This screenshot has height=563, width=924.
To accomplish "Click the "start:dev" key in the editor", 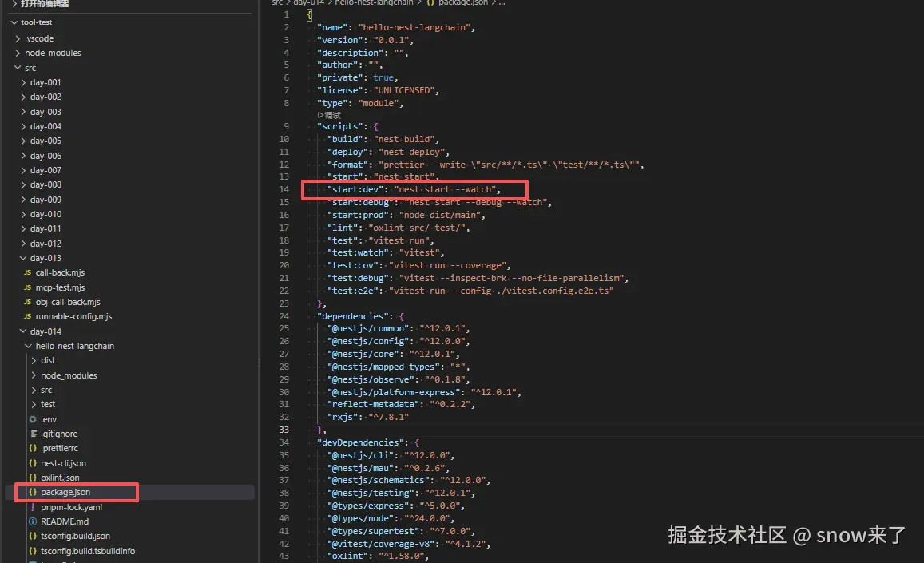I will [355, 189].
